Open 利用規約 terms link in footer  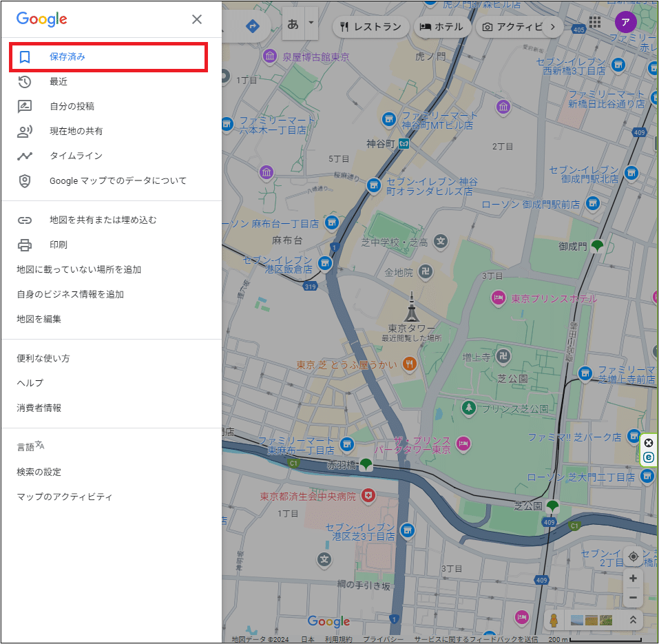click(x=338, y=639)
